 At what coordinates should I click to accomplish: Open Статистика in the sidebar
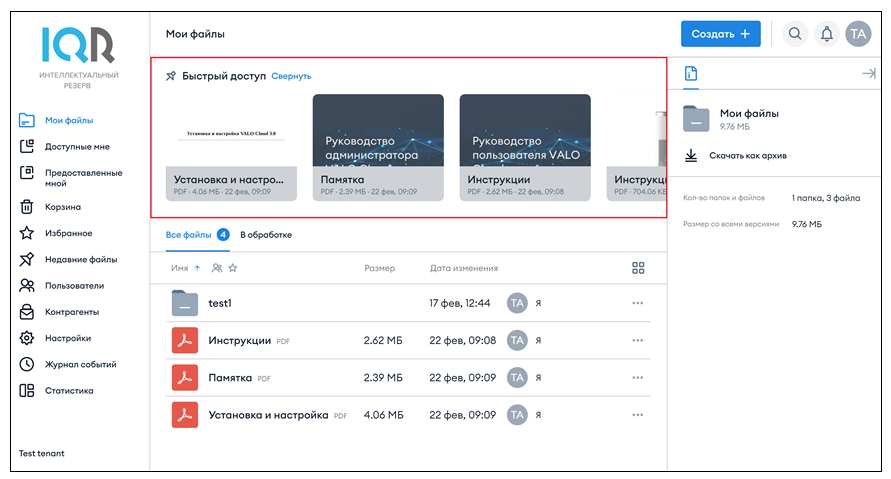pos(69,390)
